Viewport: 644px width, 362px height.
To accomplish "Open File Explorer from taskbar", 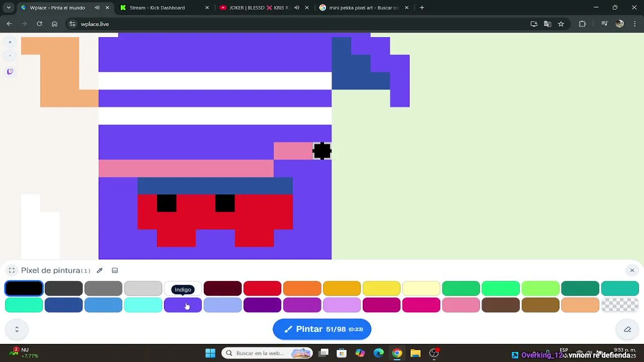I will tap(415, 353).
